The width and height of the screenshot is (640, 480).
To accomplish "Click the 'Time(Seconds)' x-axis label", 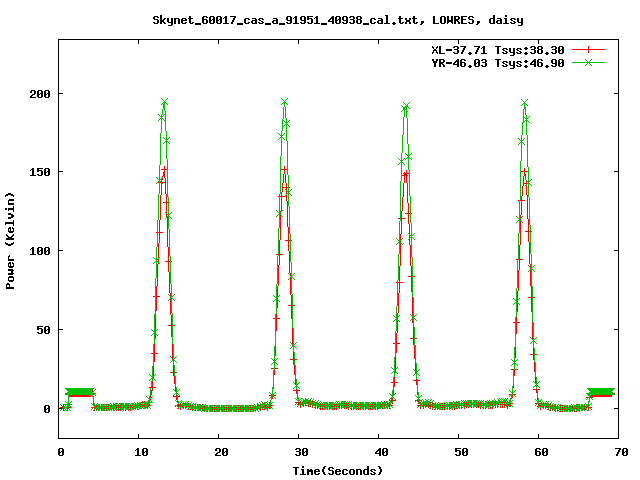I will (x=338, y=471).
